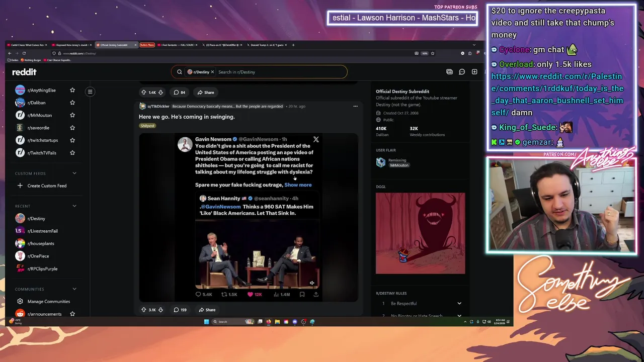Collapse the Communities section

[x=74, y=289]
